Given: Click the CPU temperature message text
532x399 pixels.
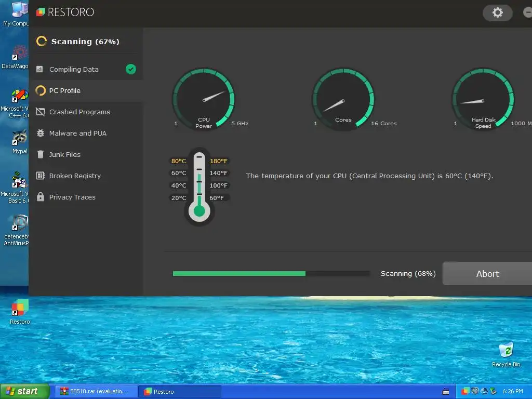Looking at the screenshot, I should (369, 176).
